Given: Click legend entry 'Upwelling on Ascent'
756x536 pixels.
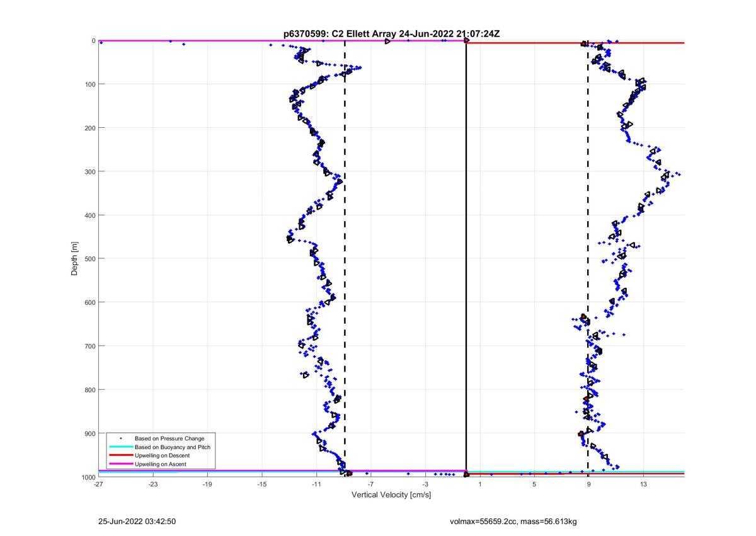Looking at the screenshot, I should pos(161,464).
